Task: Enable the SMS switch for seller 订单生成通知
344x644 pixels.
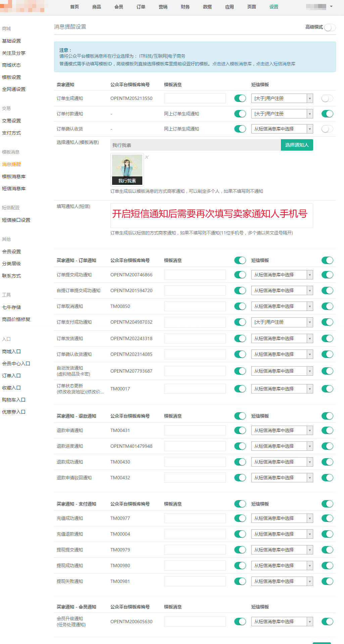Action: (327, 98)
